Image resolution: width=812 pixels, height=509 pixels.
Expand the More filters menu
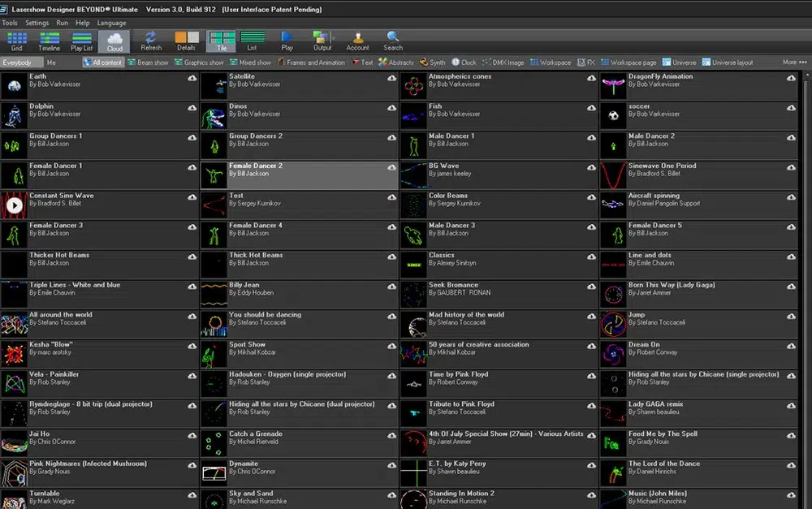pos(793,63)
